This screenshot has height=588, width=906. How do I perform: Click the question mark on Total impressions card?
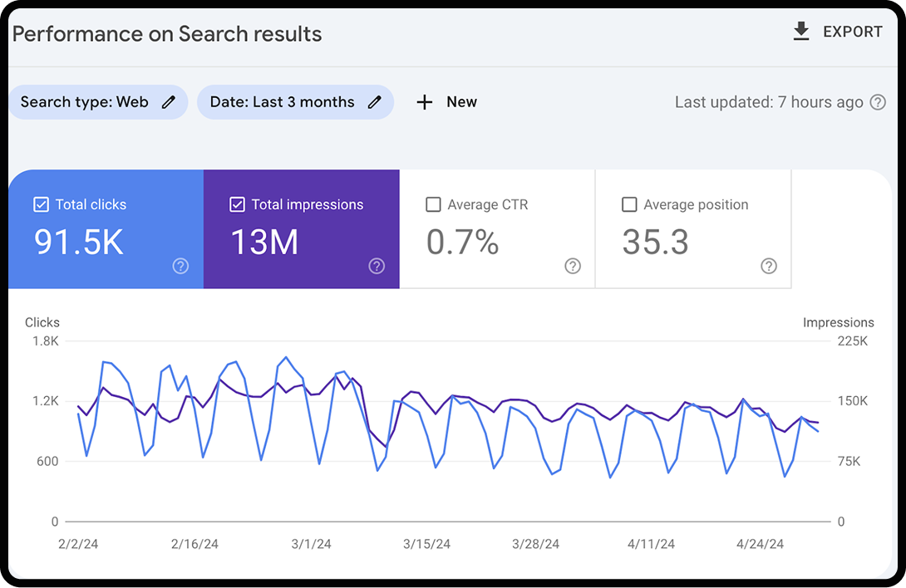coord(376,266)
